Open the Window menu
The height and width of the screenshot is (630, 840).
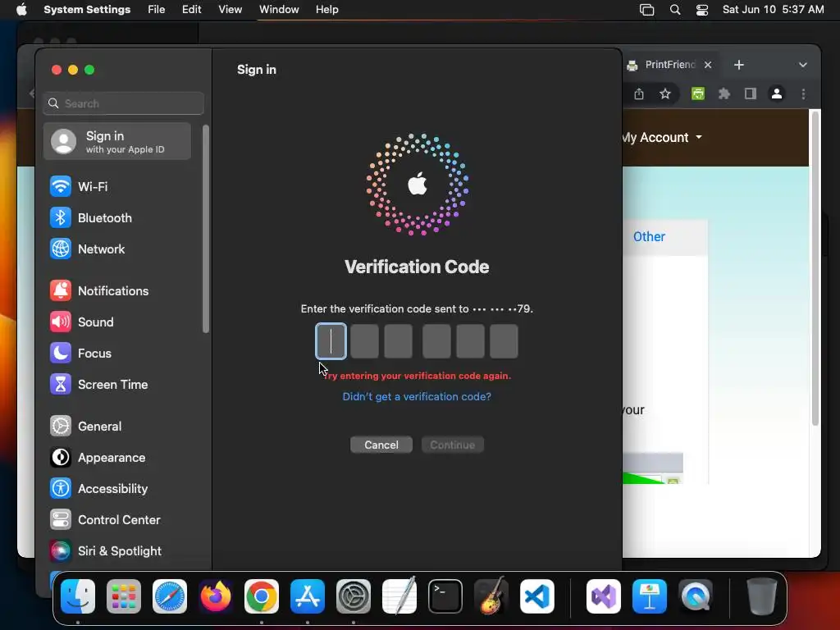point(279,10)
